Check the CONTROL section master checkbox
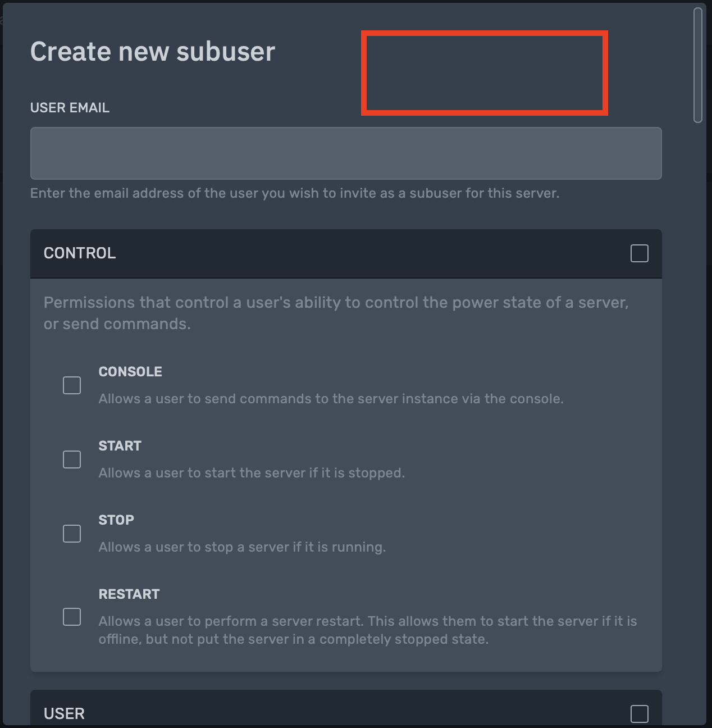Screen dimensions: 712x728 pos(639,253)
